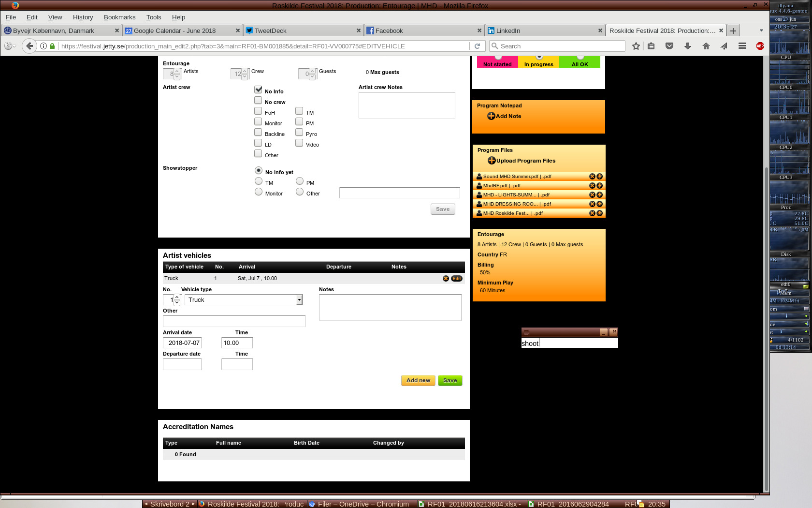Select the Showstopper TM radio button
The image size is (812, 508).
(259, 181)
